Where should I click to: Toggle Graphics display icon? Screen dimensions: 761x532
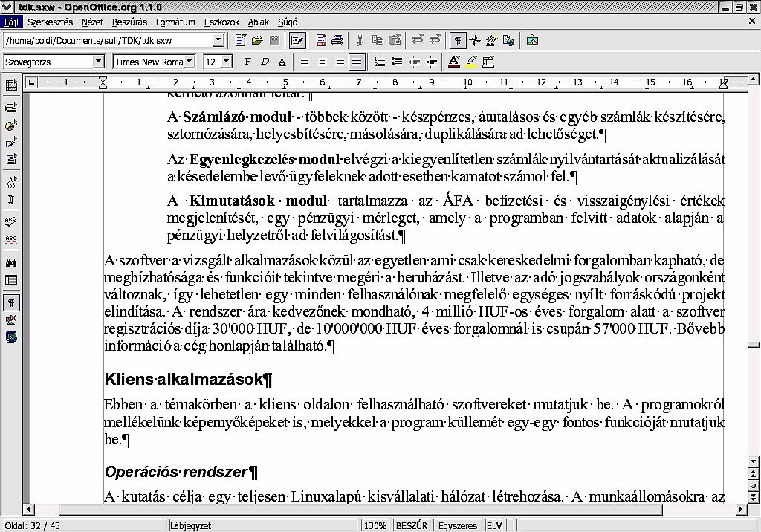click(11, 320)
